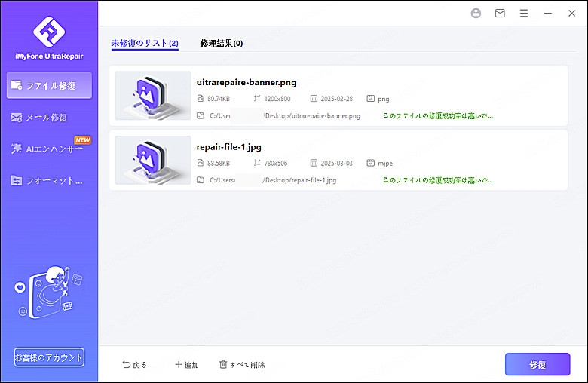Click the 追加 add button

[x=187, y=365]
